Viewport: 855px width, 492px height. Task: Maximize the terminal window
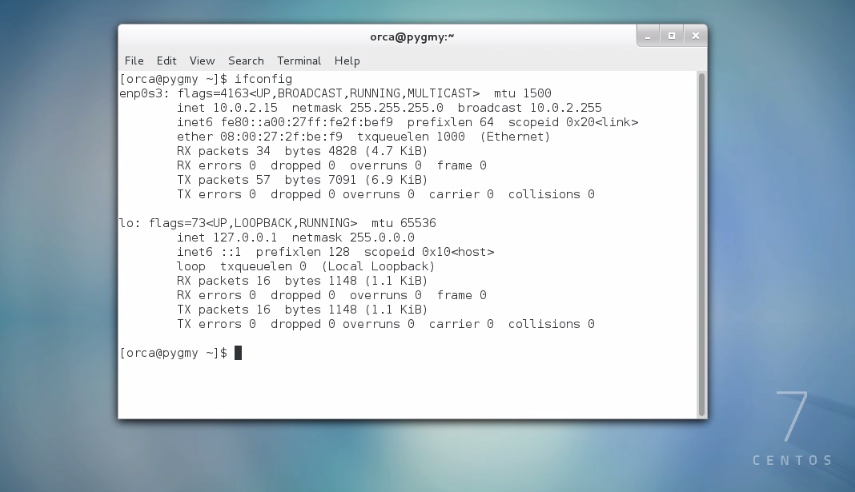(x=672, y=36)
